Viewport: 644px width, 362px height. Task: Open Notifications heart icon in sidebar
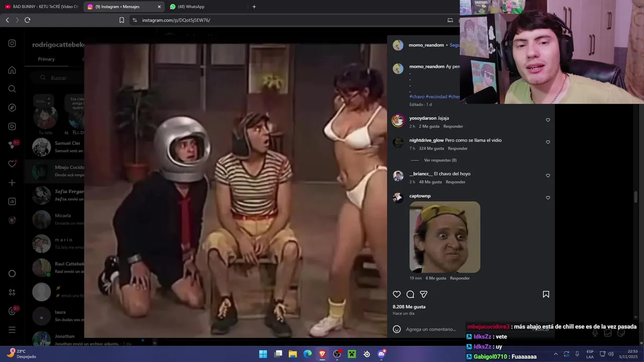pyautogui.click(x=12, y=164)
